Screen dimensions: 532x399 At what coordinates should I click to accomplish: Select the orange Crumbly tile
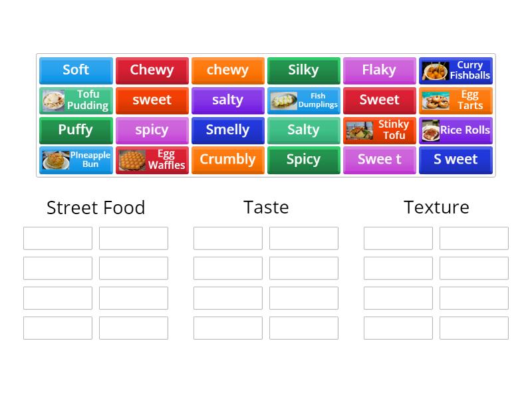tap(227, 160)
